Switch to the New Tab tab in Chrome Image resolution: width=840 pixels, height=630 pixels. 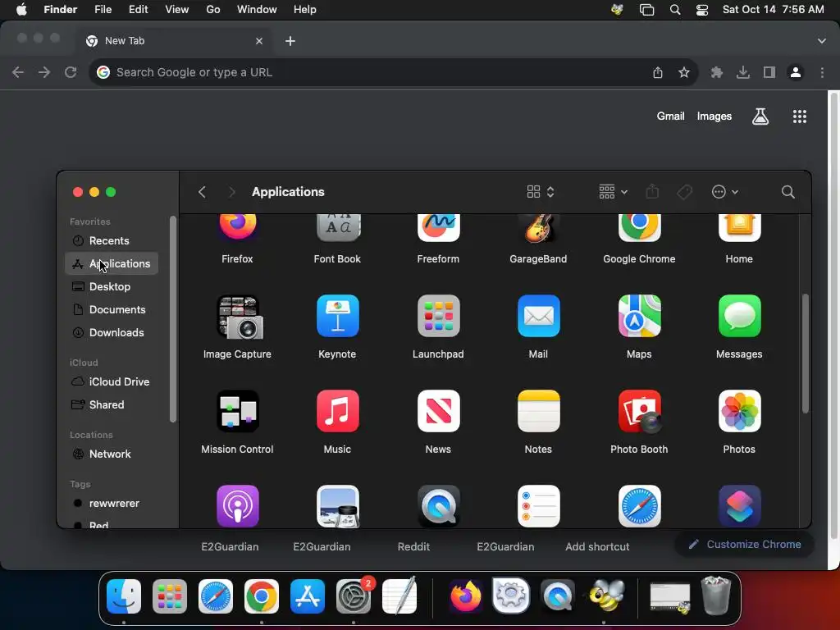pos(174,41)
